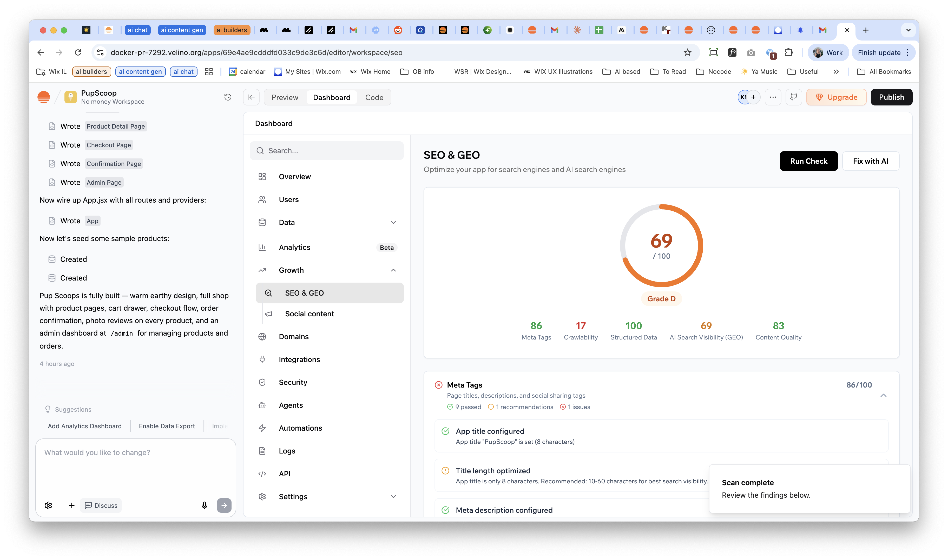Switch to the Preview tab

tap(285, 97)
